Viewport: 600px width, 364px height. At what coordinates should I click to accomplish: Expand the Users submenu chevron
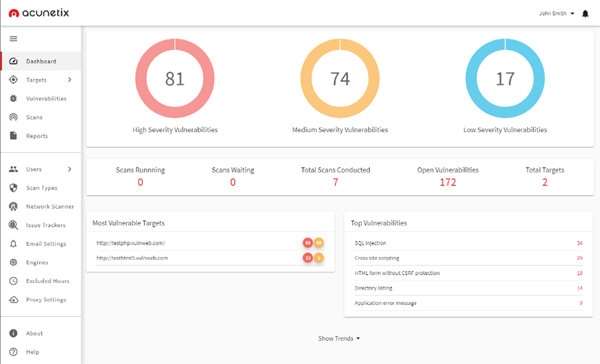[x=70, y=169]
